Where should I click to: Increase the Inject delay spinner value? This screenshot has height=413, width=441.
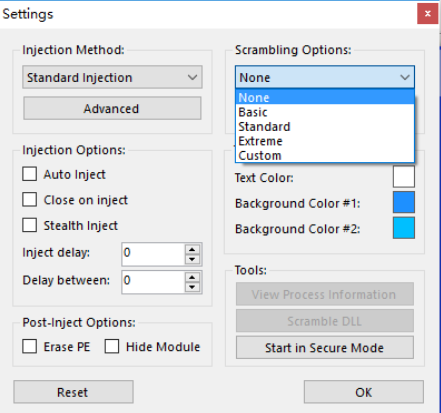(192, 249)
